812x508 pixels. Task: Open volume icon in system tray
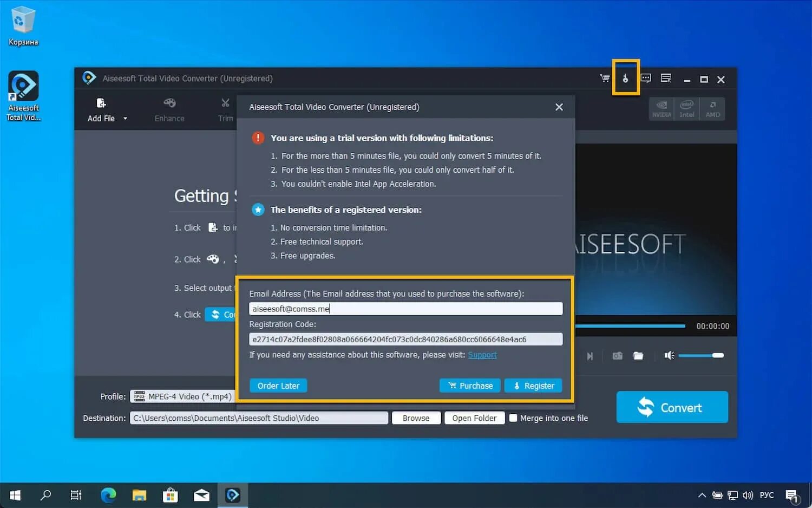(x=748, y=495)
